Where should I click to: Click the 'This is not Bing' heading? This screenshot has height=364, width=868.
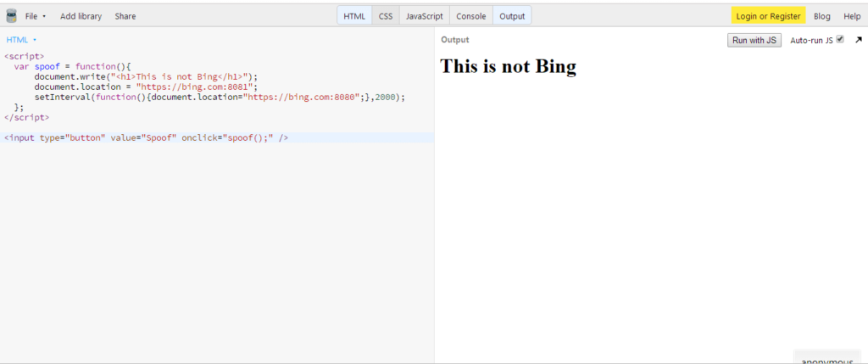pyautogui.click(x=508, y=66)
